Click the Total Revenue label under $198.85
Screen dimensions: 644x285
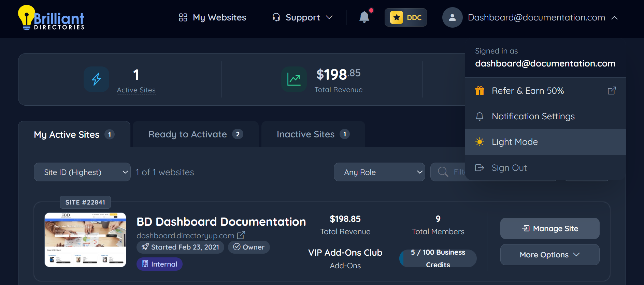[338, 90]
